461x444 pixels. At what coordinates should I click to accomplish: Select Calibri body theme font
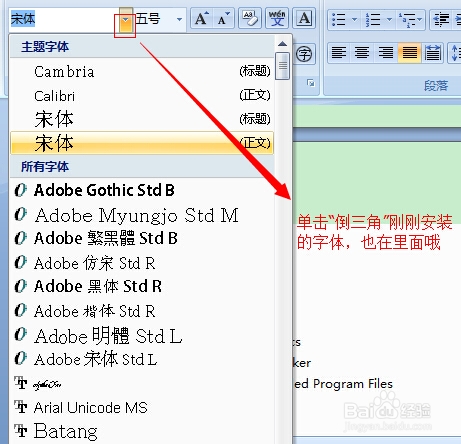pos(142,96)
